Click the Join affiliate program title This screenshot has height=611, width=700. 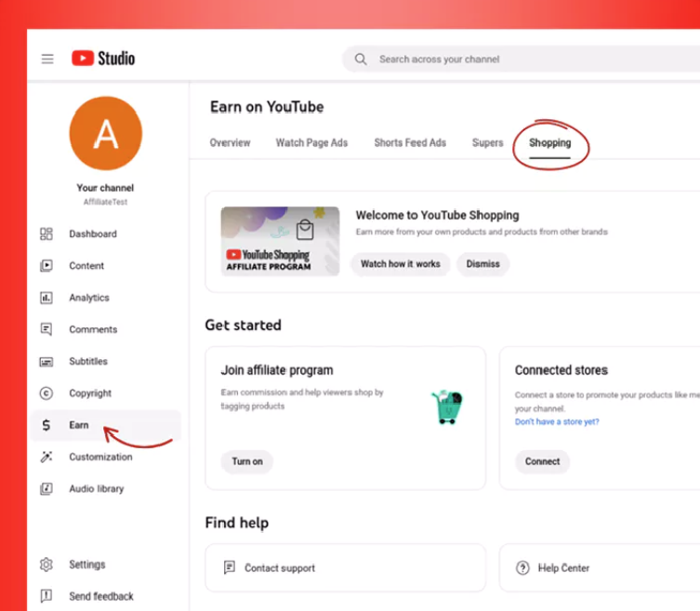coord(277,370)
